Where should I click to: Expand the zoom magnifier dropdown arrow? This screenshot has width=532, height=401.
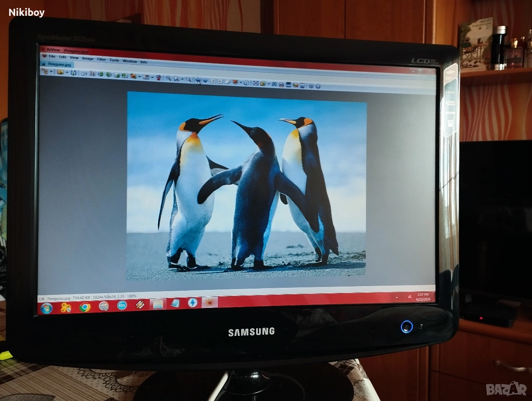[x=182, y=79]
